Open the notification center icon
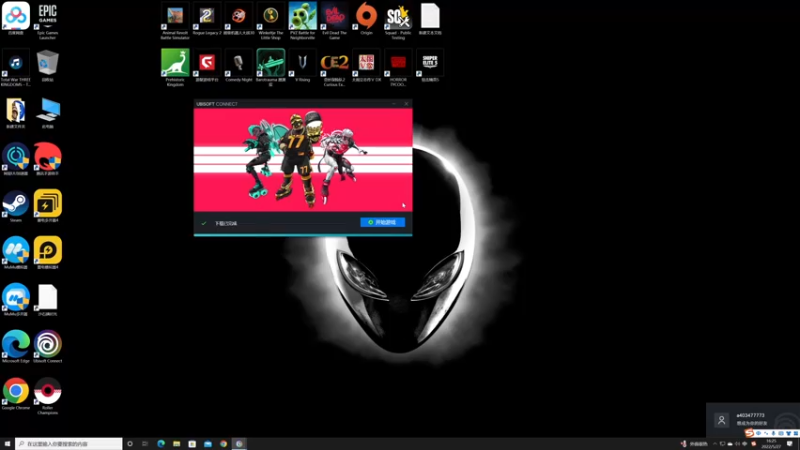The height and width of the screenshot is (450, 800). 790,444
